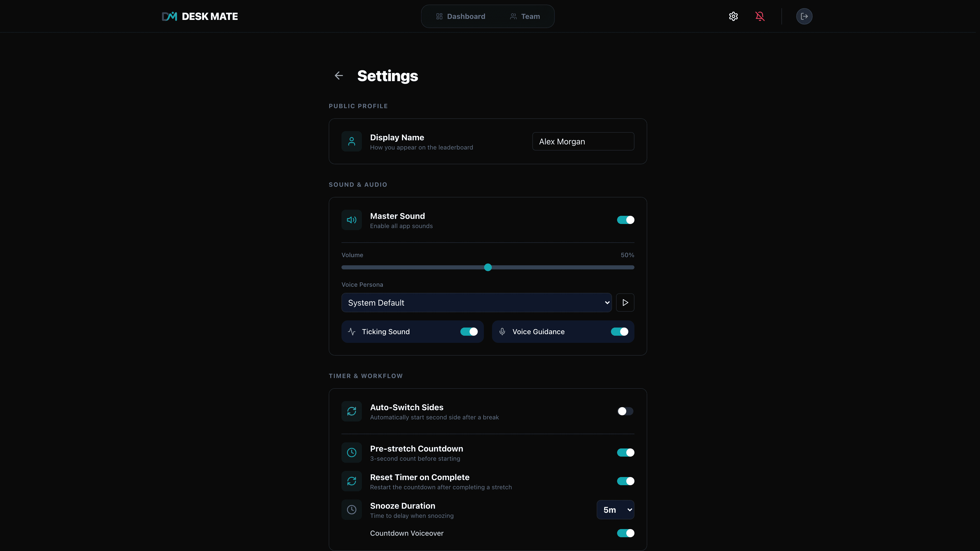Toggle off Pre-stretch Countdown

click(626, 453)
